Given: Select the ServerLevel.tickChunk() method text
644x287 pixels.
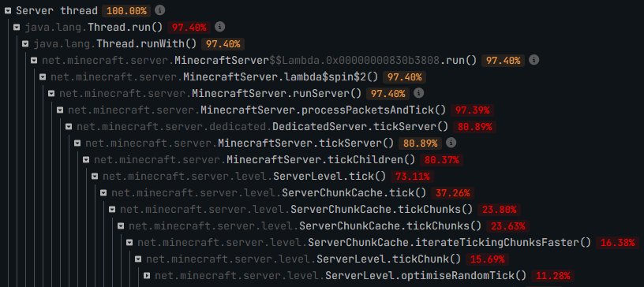Looking at the screenshot, I should (304, 259).
